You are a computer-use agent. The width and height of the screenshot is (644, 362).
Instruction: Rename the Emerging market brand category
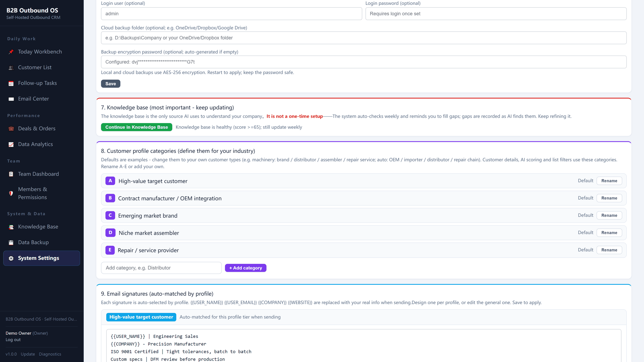point(609,215)
